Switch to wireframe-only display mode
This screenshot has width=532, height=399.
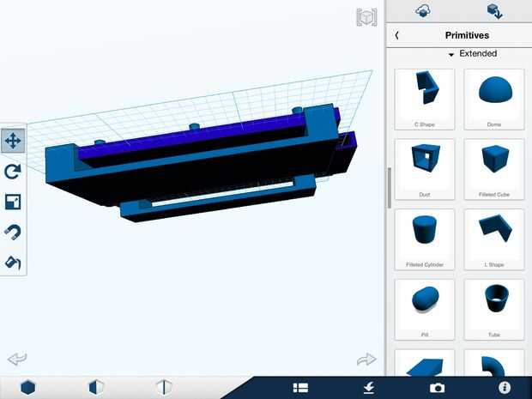point(164,388)
